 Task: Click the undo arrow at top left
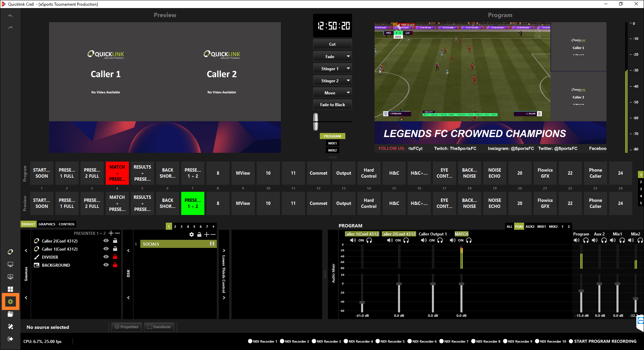point(10,16)
